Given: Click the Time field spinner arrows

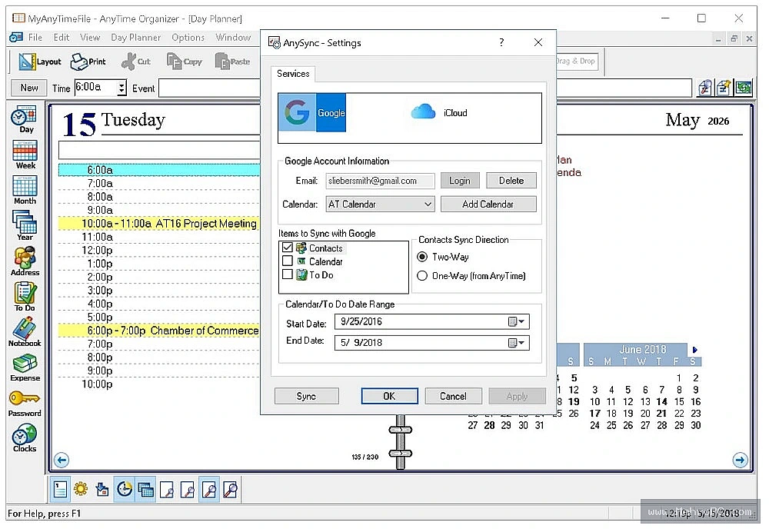Looking at the screenshot, I should [122, 88].
